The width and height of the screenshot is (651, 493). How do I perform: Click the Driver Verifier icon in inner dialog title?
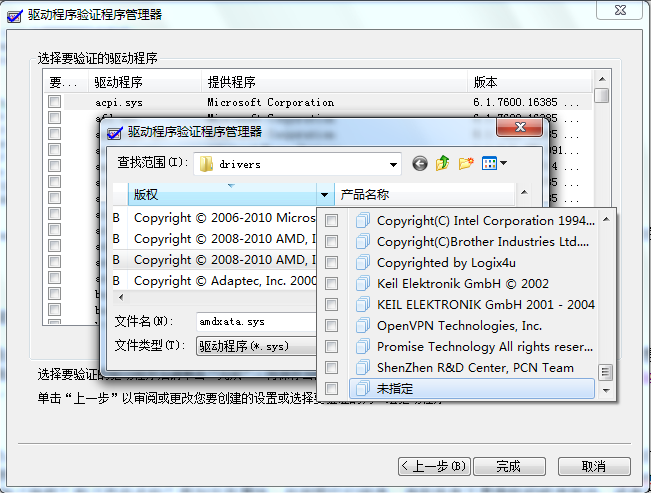(x=115, y=133)
